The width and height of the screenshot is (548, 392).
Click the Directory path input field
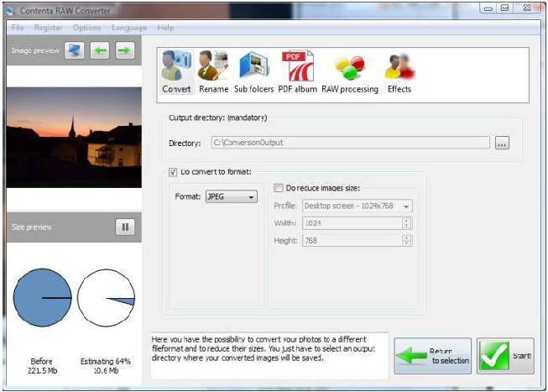(x=350, y=143)
